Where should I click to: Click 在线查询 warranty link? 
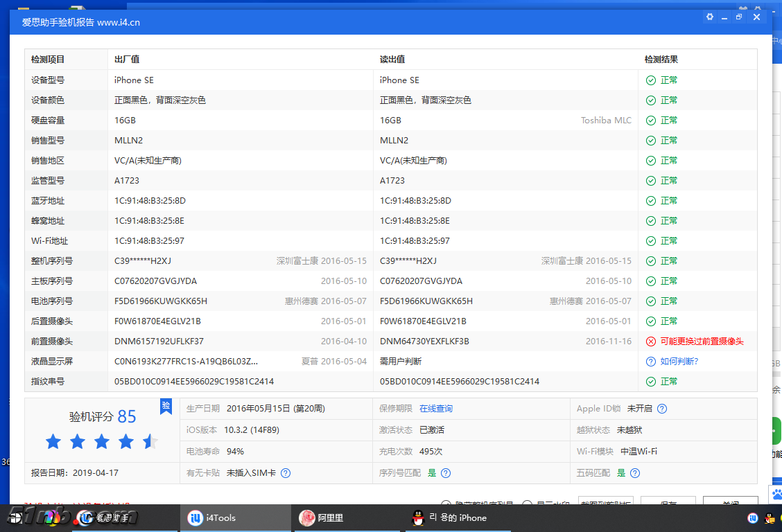[x=436, y=409]
